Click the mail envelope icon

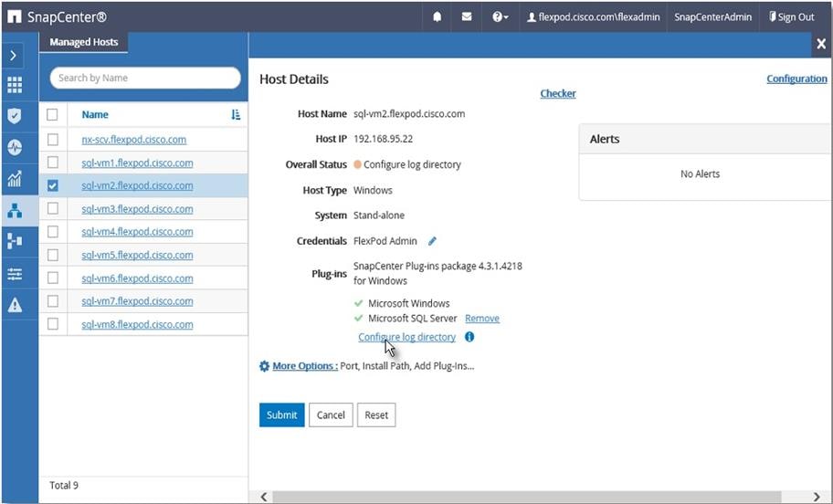[467, 17]
